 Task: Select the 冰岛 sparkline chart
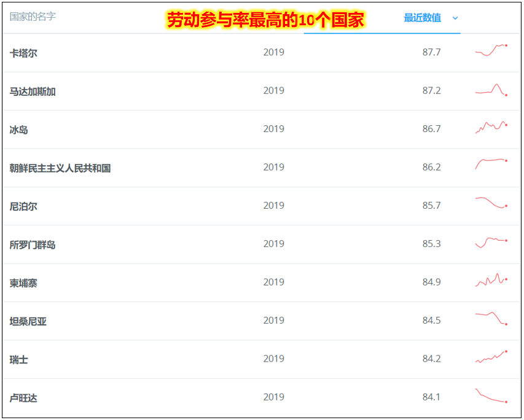(490, 128)
